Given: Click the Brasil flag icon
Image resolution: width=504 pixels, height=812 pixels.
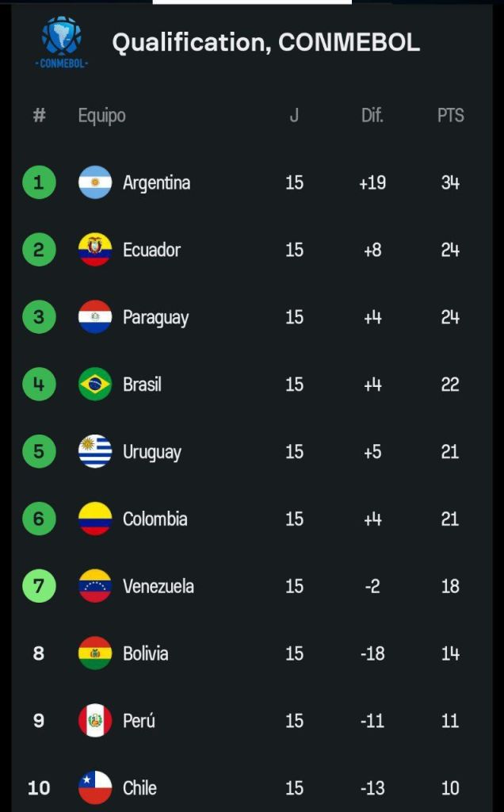Looking at the screenshot, I should [95, 385].
